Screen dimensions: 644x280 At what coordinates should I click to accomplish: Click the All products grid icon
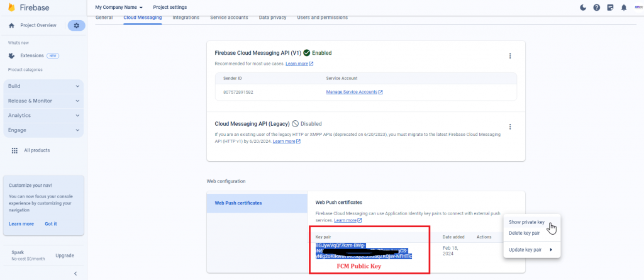coord(15,150)
